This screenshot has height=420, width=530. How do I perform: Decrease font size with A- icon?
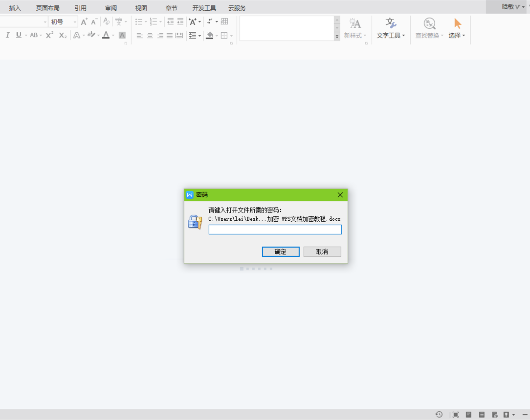(94, 21)
